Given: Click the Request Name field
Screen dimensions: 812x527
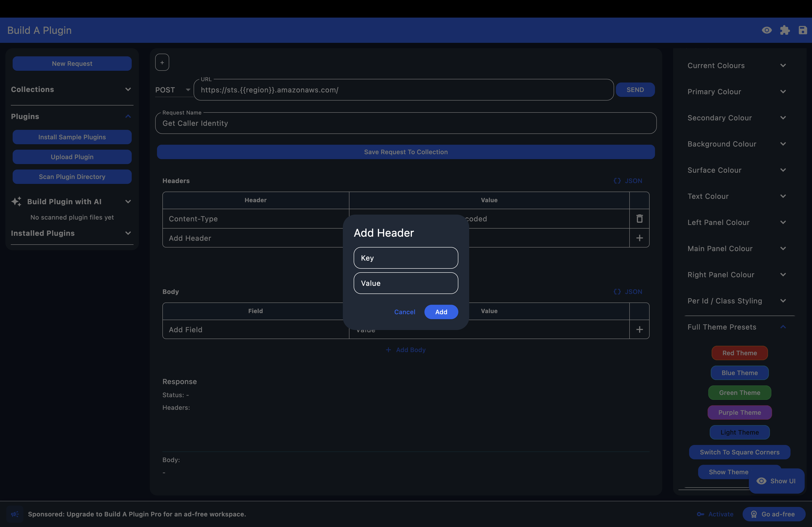Looking at the screenshot, I should click(406, 123).
